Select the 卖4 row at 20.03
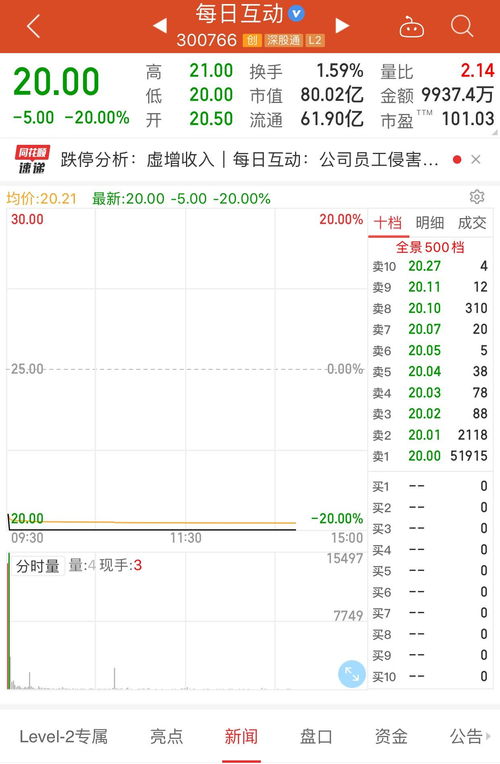 pos(429,392)
